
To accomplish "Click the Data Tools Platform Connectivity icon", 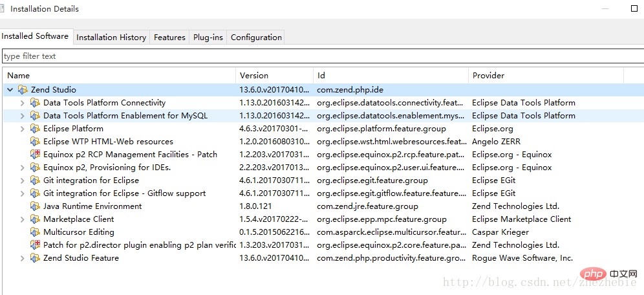I will [35, 103].
